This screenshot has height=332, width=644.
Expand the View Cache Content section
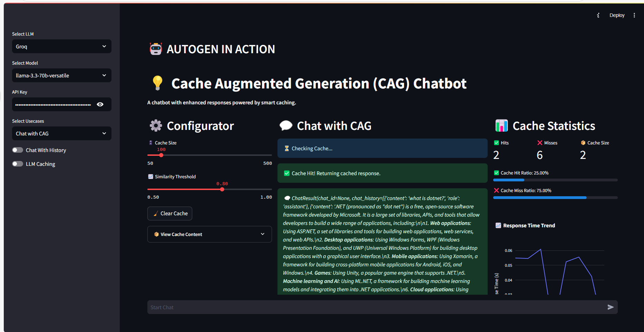pyautogui.click(x=209, y=234)
